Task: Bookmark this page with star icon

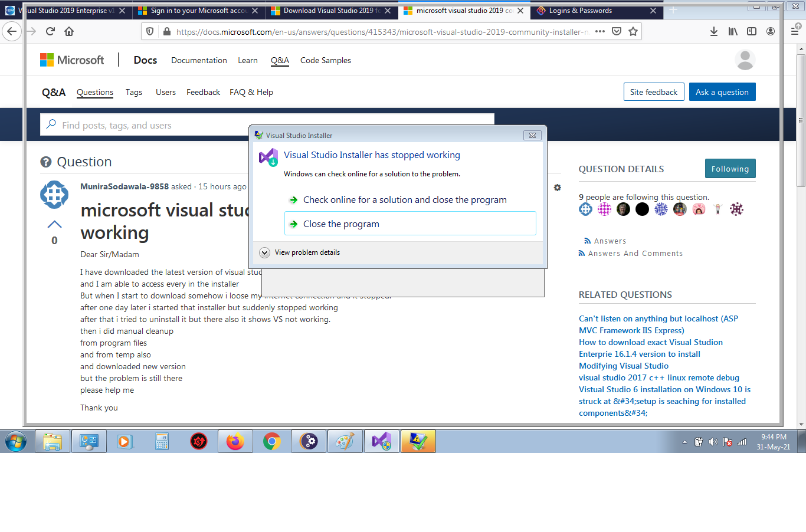Action: [633, 31]
